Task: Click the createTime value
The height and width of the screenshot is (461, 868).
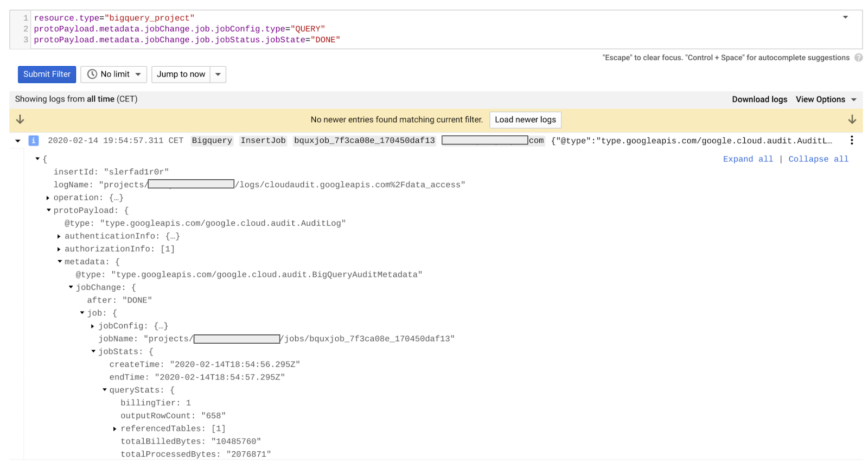Action: [x=235, y=364]
